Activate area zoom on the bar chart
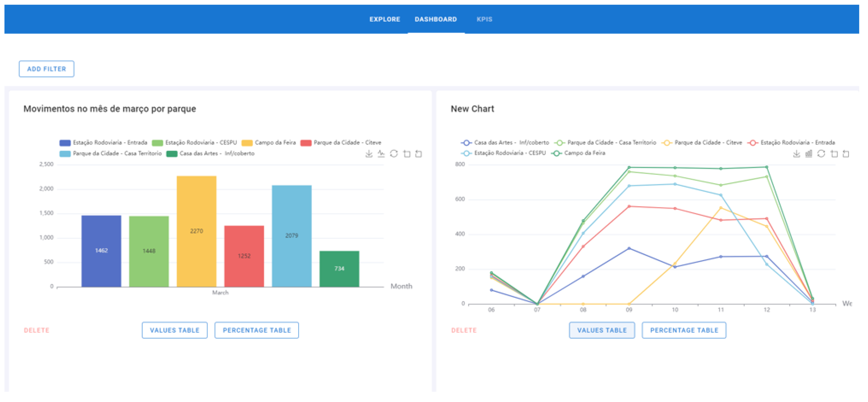 (407, 154)
